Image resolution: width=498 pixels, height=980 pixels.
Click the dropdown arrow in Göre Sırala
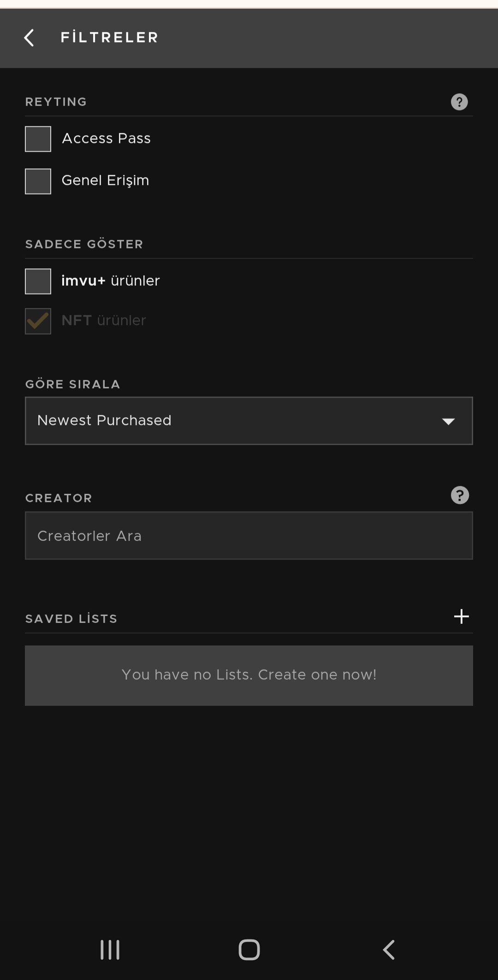coord(448,421)
